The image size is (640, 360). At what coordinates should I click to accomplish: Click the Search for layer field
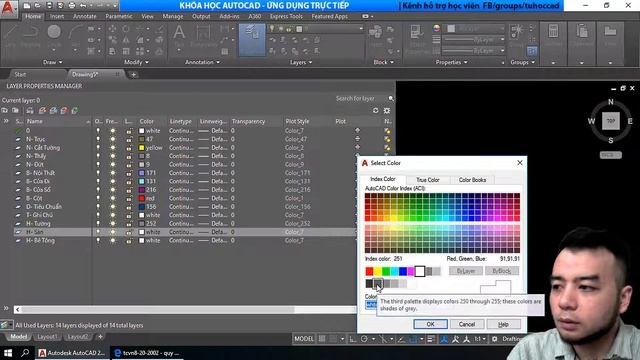point(360,99)
